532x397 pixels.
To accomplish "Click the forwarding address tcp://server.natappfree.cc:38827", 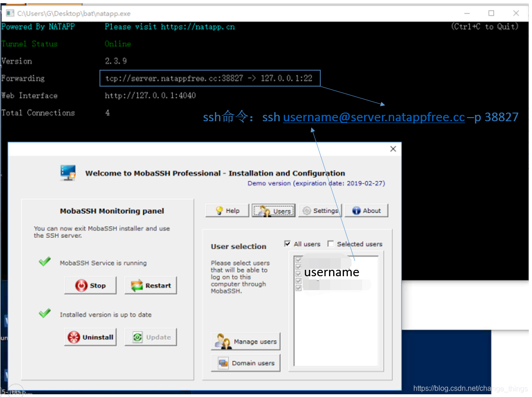I will [x=174, y=78].
